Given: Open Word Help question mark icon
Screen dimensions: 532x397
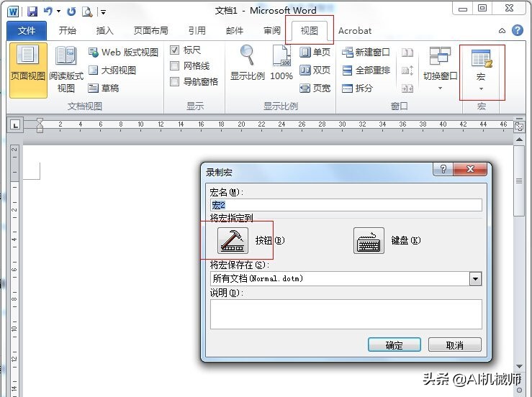Looking at the screenshot, I should (518, 30).
